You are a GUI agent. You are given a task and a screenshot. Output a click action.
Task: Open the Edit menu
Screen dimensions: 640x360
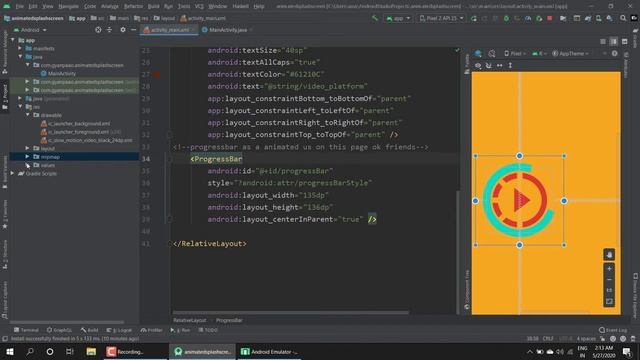click(33, 6)
